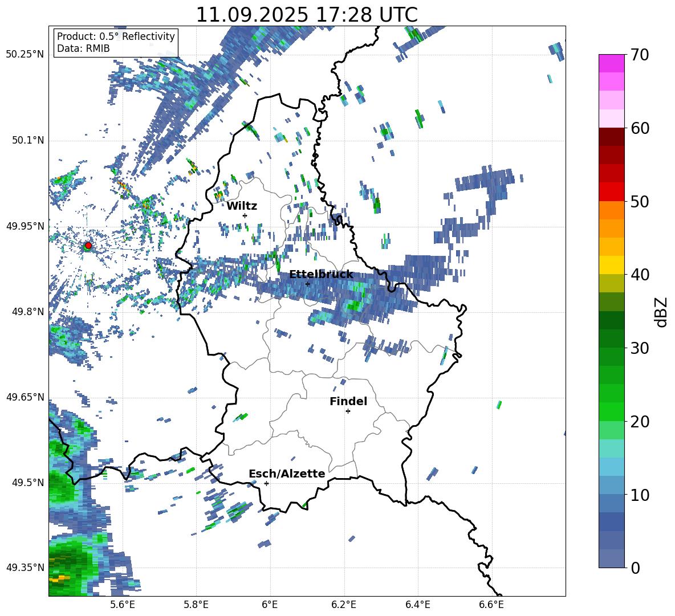Select the Ettelbruck city label
This screenshot has height=616, width=675.
point(321,275)
